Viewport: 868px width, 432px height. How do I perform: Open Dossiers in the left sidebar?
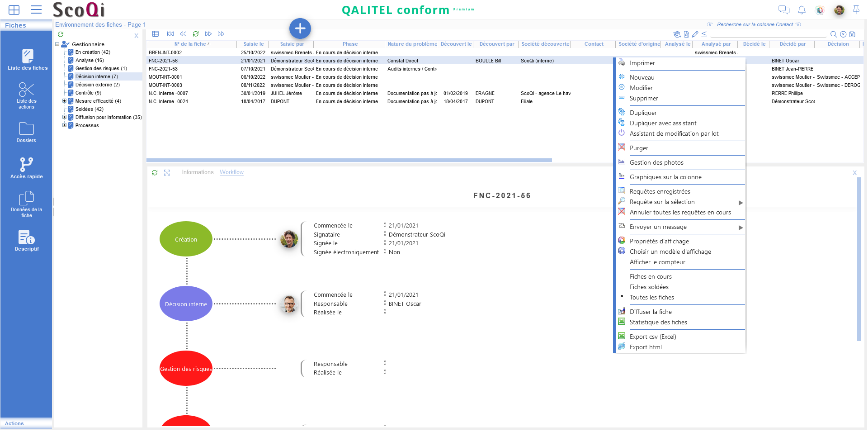tap(26, 132)
